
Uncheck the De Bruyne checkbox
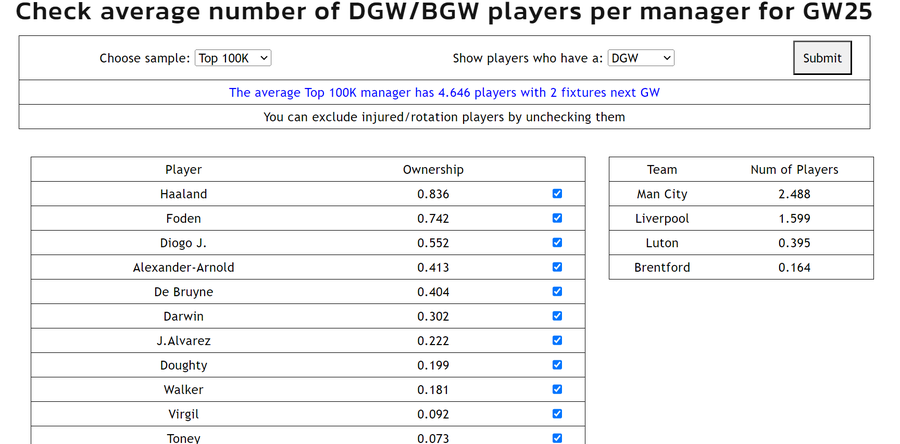pos(557,292)
